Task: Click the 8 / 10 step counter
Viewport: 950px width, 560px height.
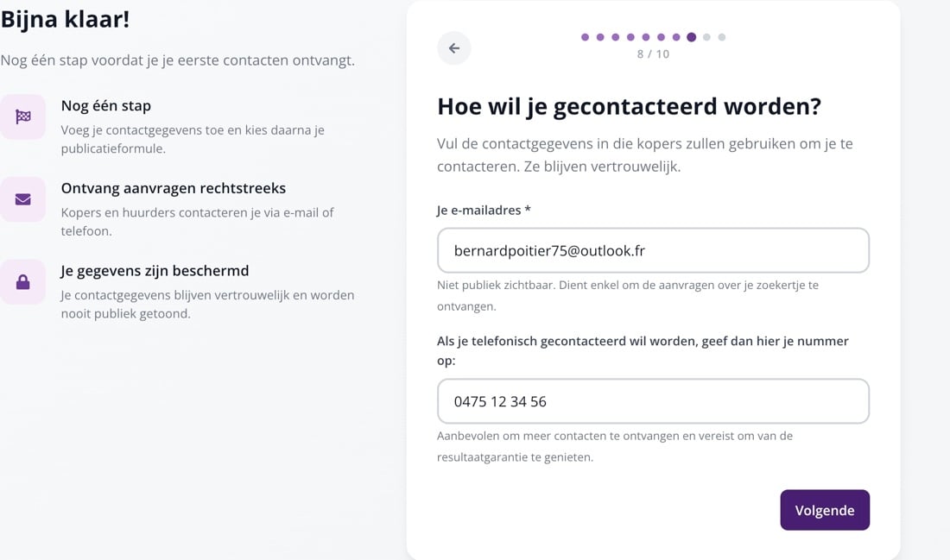Action: (x=653, y=53)
